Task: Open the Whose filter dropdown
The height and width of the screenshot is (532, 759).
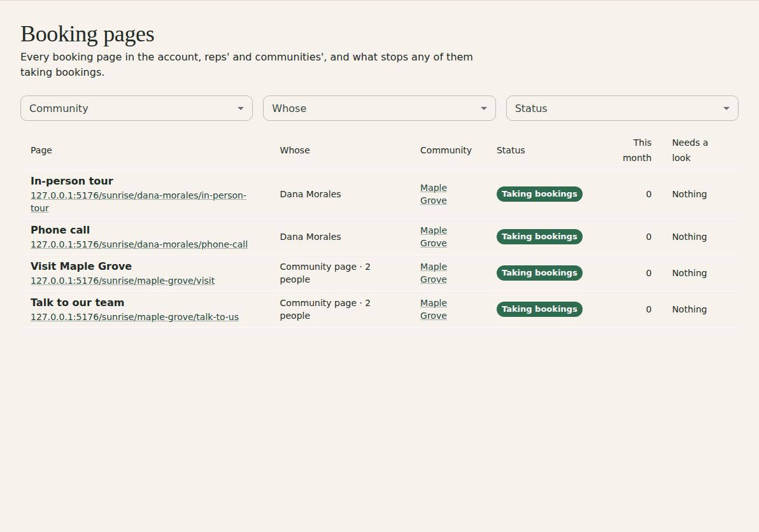Action: pos(379,108)
